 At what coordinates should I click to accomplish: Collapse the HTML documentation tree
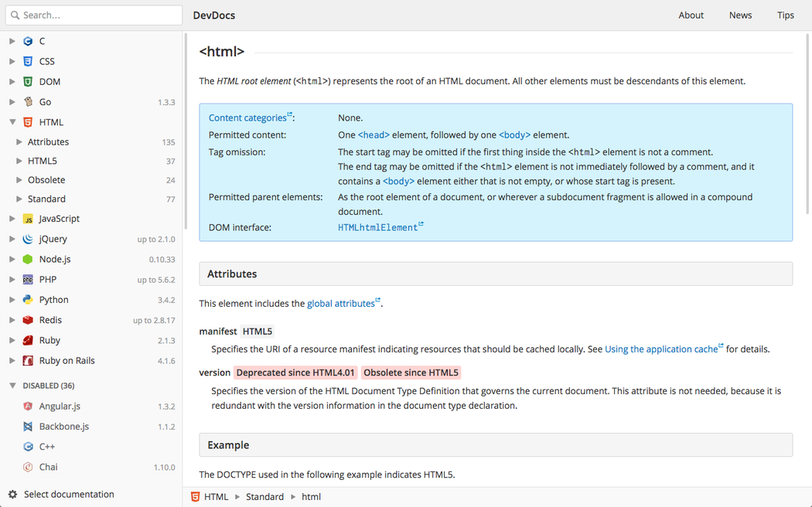(12, 122)
